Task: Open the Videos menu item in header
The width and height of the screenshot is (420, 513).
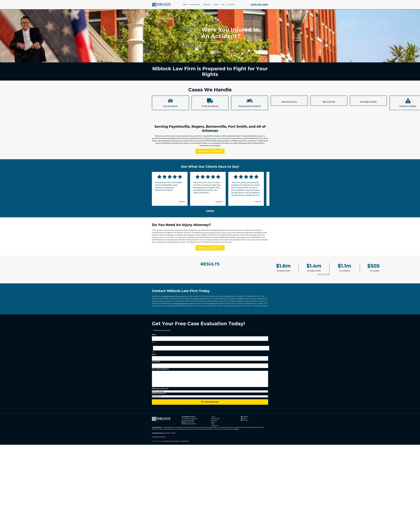Action: 216,5
